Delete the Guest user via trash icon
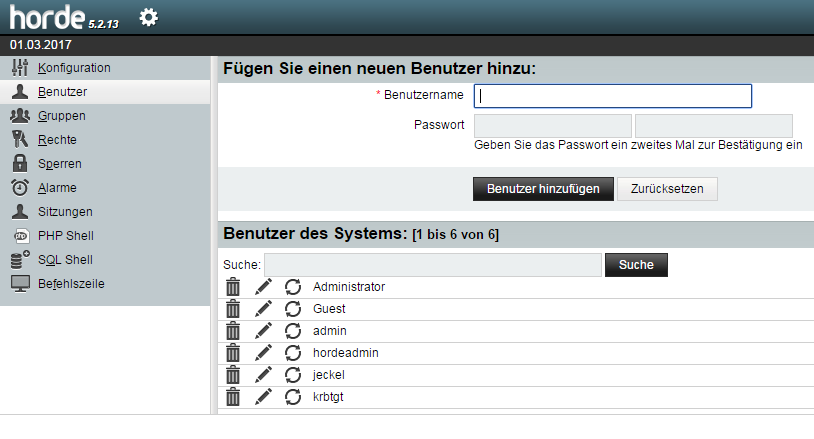814x439 pixels. [233, 309]
